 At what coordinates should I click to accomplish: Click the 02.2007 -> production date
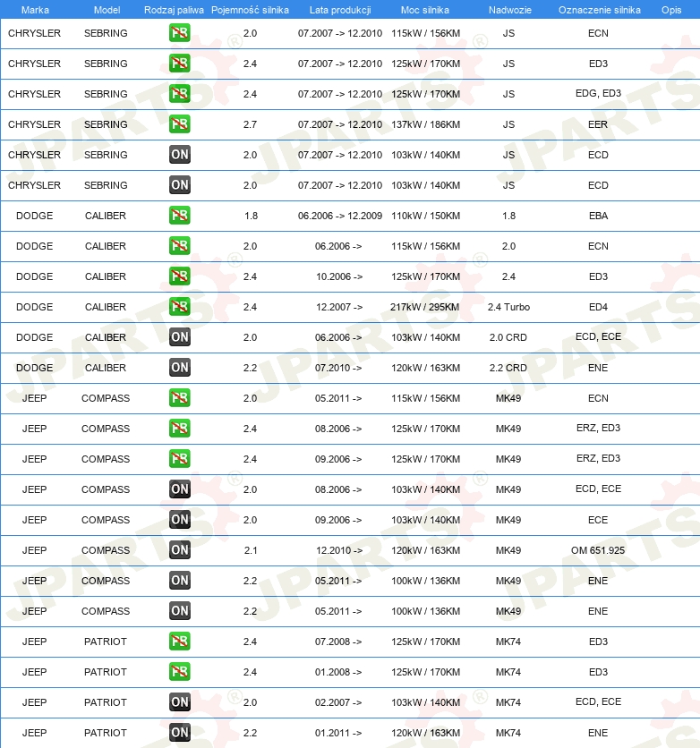pos(338,702)
